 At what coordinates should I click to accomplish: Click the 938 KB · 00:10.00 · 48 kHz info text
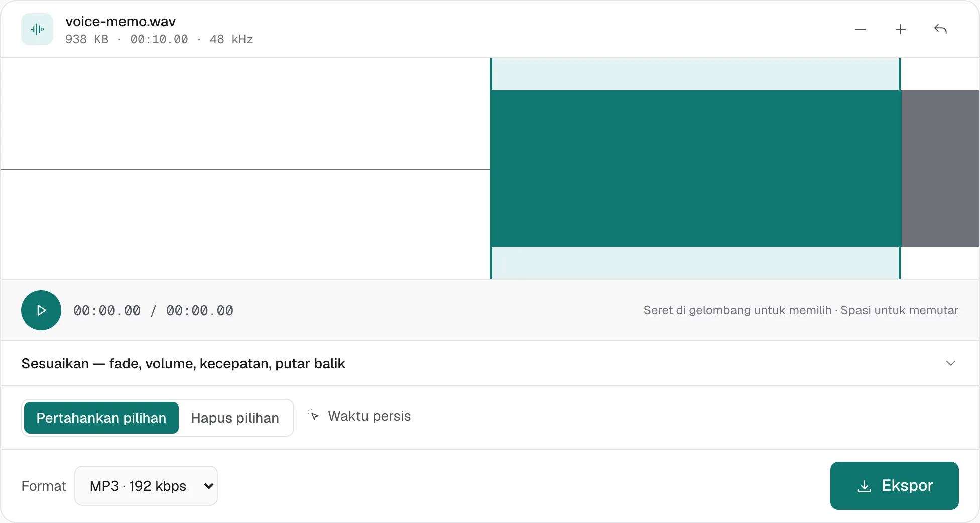159,39
